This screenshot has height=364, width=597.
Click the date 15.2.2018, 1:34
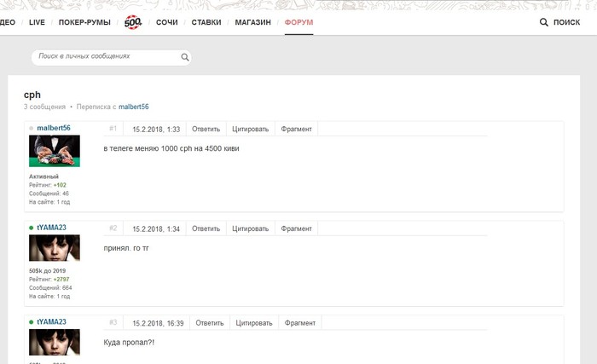pyautogui.click(x=156, y=228)
